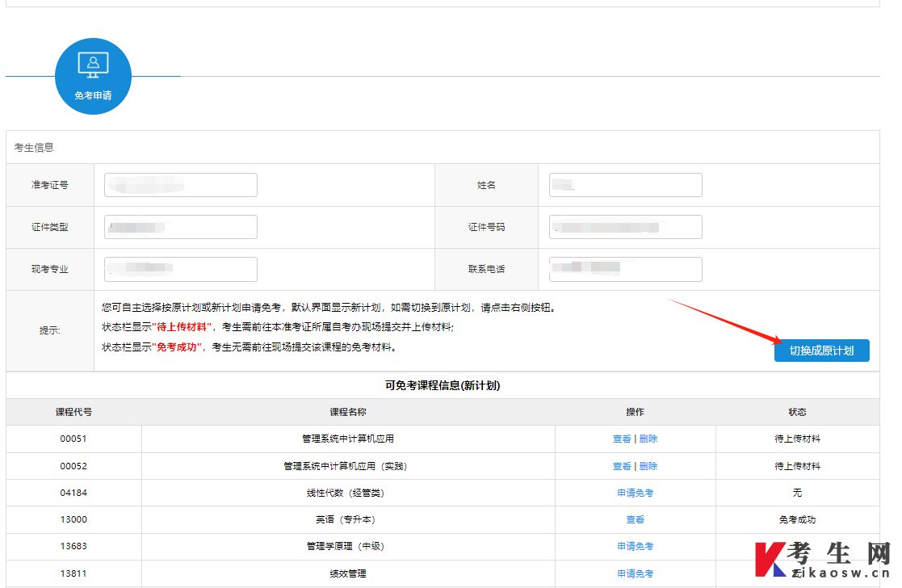This screenshot has height=588, width=902.
Task: Open 查看 link for course 00051
Action: pos(622,439)
